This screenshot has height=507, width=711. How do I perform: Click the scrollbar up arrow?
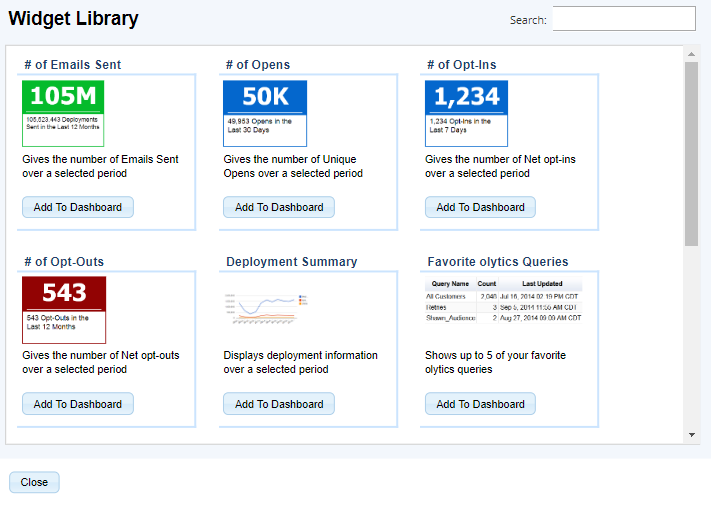[x=691, y=53]
